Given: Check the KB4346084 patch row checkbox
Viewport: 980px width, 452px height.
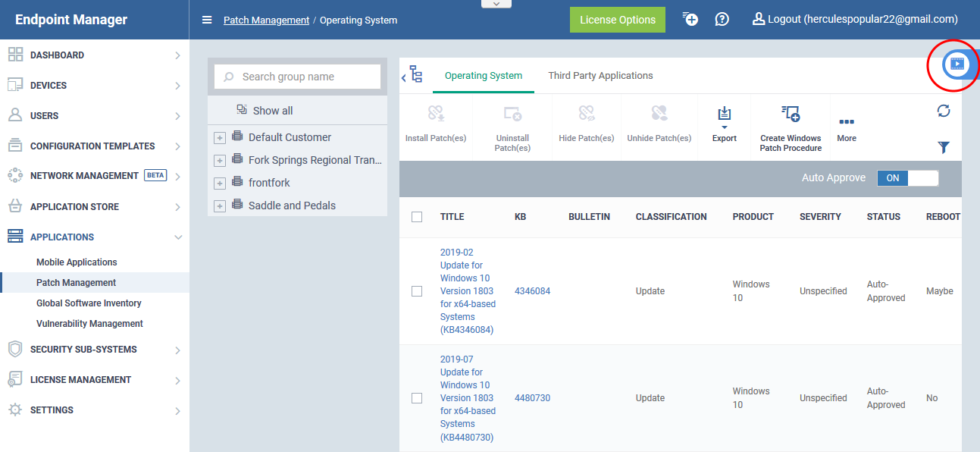Looking at the screenshot, I should tap(417, 291).
